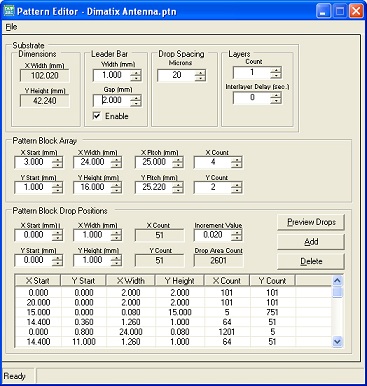
Task: Increase Block Array X Pitch with up arrow
Action: (x=178, y=160)
